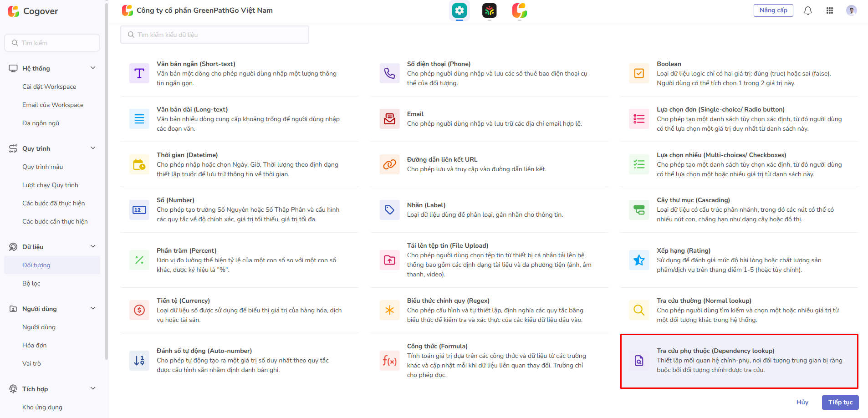Choose the Rating star icon
This screenshot has height=418, width=868.
click(x=639, y=260)
